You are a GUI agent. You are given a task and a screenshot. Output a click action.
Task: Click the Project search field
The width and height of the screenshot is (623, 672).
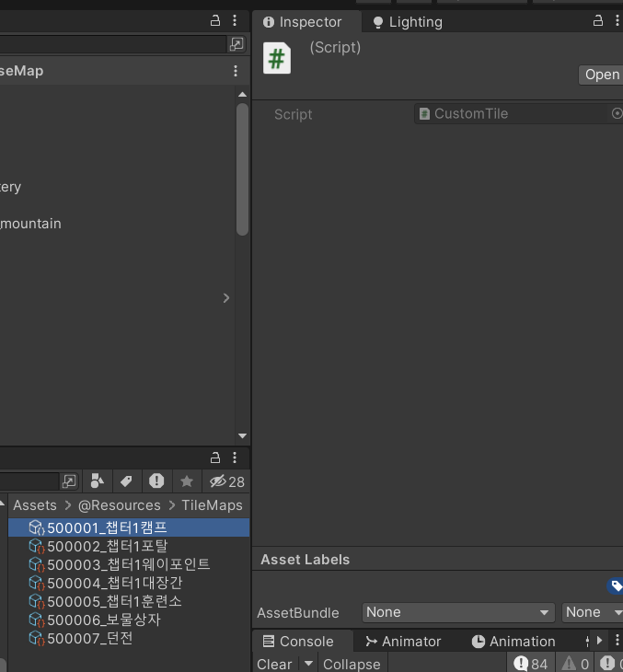click(x=29, y=481)
